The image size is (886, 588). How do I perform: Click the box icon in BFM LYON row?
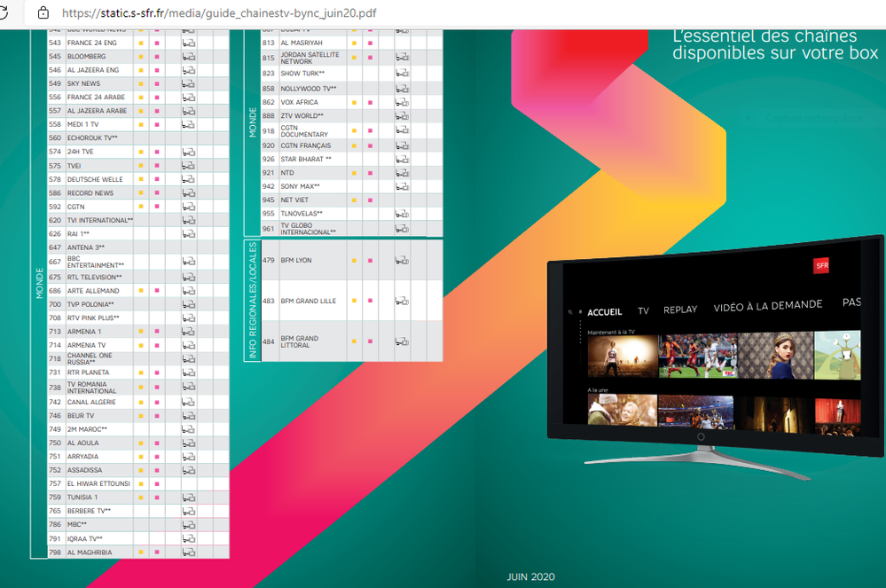[x=402, y=261]
